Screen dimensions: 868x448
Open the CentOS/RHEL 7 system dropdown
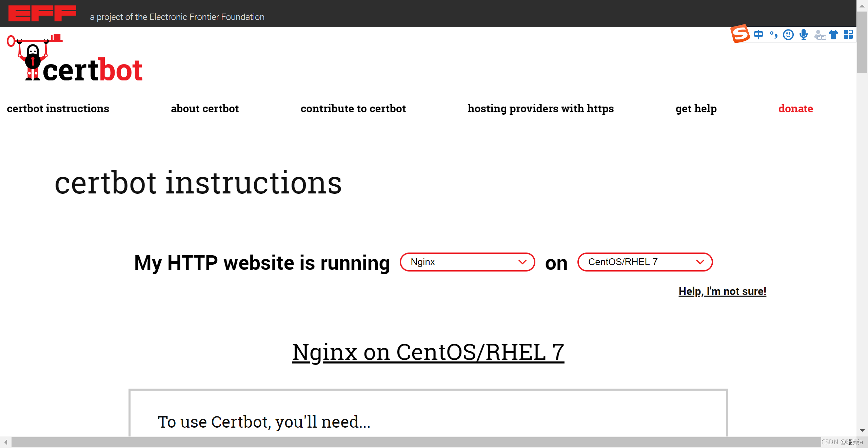click(x=645, y=262)
